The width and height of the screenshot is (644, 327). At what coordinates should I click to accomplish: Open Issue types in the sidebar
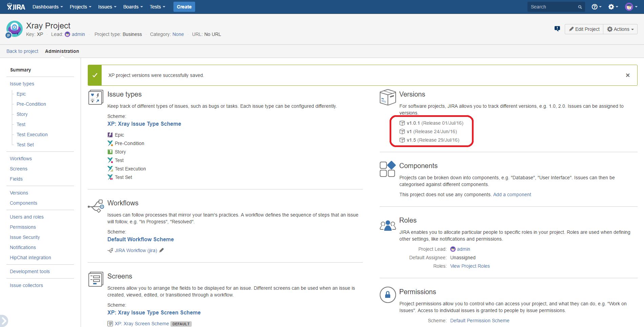(x=22, y=84)
